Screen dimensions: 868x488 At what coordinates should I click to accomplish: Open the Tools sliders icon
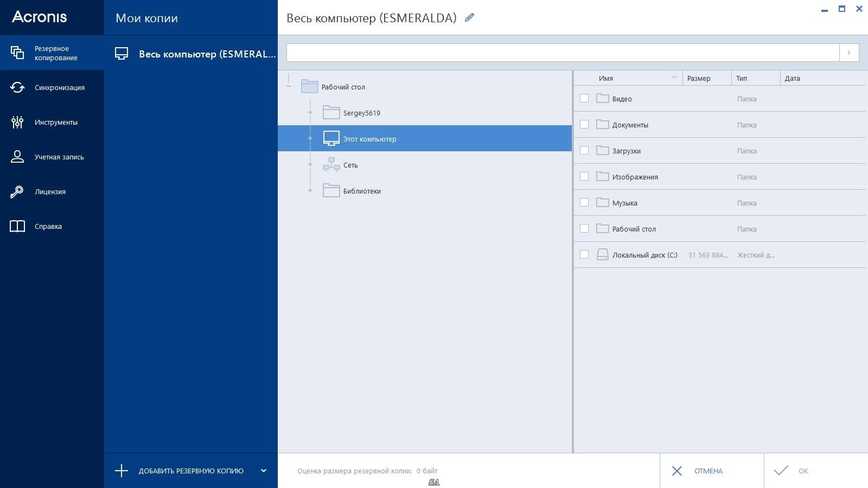pyautogui.click(x=17, y=122)
